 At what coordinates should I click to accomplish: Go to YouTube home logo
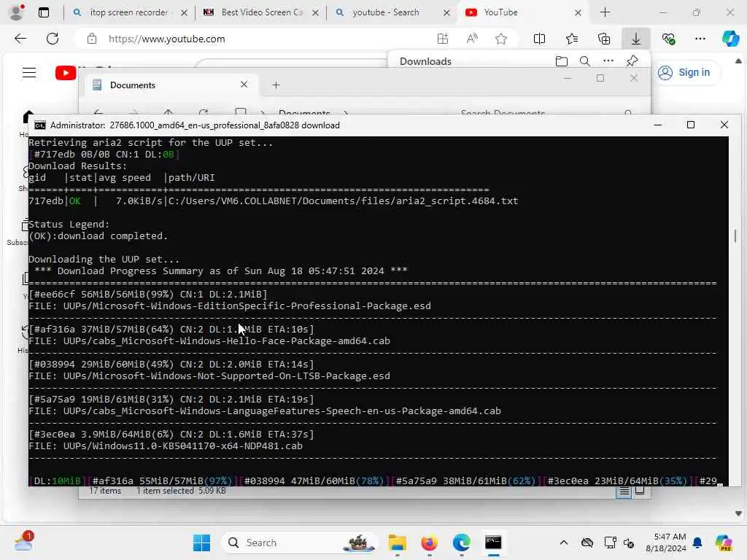(66, 73)
